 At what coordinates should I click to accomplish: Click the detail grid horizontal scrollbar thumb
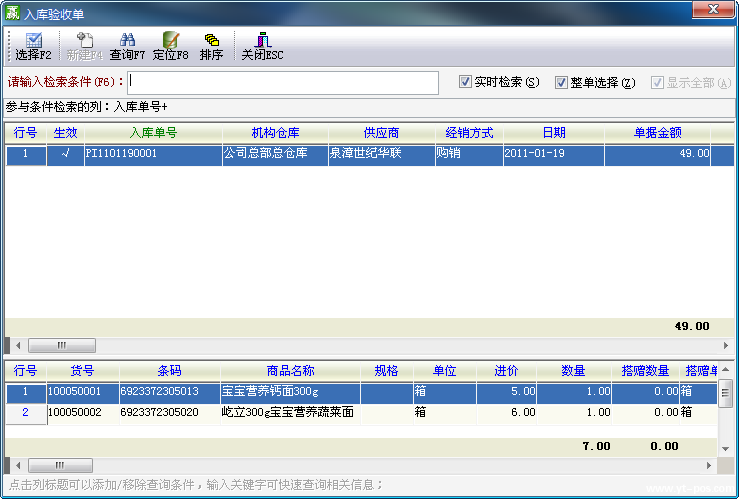pyautogui.click(x=60, y=466)
